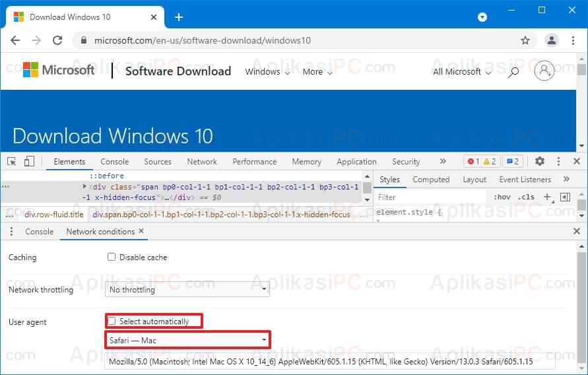
Task: Show more DevTools panels chevron
Action: (443, 161)
